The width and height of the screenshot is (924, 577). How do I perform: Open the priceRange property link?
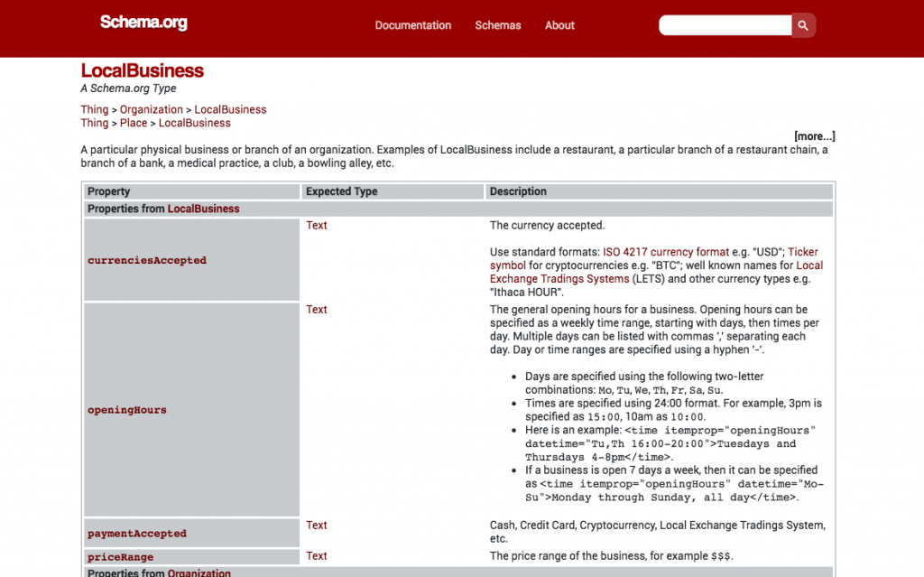point(121,557)
